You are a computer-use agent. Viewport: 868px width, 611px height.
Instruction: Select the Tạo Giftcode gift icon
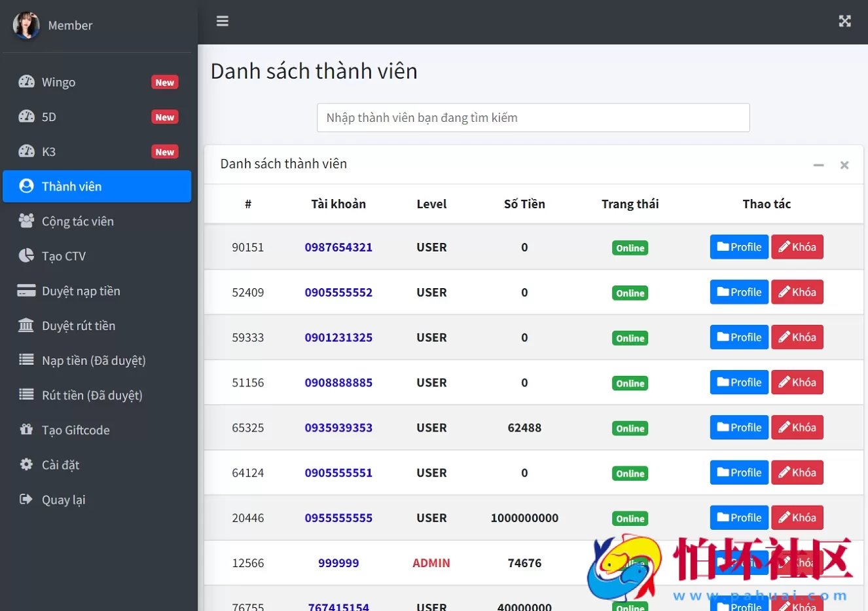pyautogui.click(x=26, y=430)
